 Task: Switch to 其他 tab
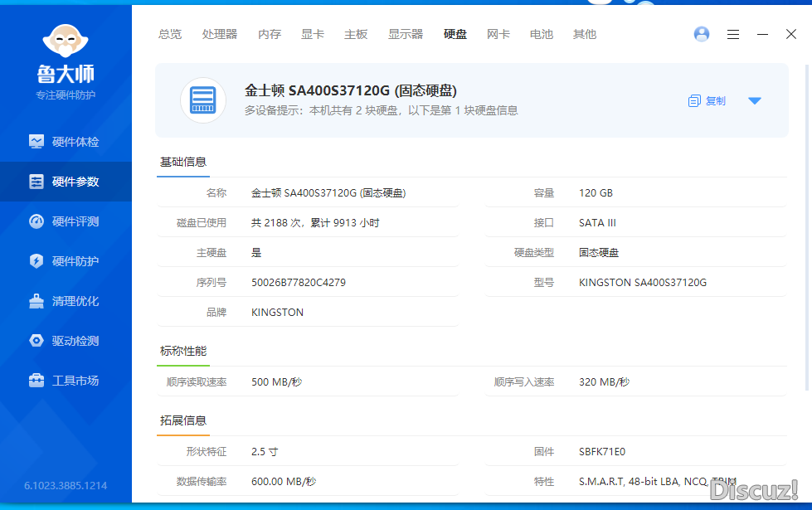[x=585, y=34]
